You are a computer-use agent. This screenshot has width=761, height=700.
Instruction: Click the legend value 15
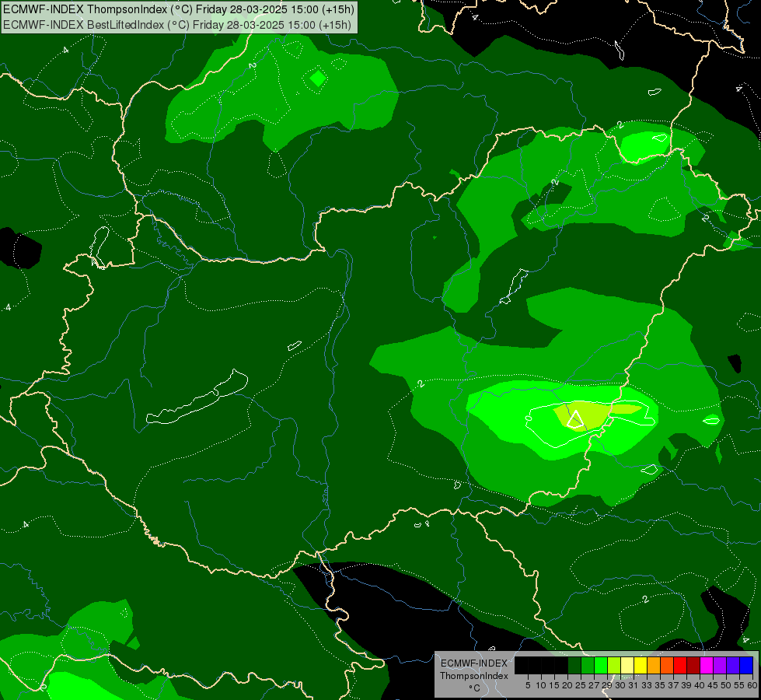click(554, 685)
